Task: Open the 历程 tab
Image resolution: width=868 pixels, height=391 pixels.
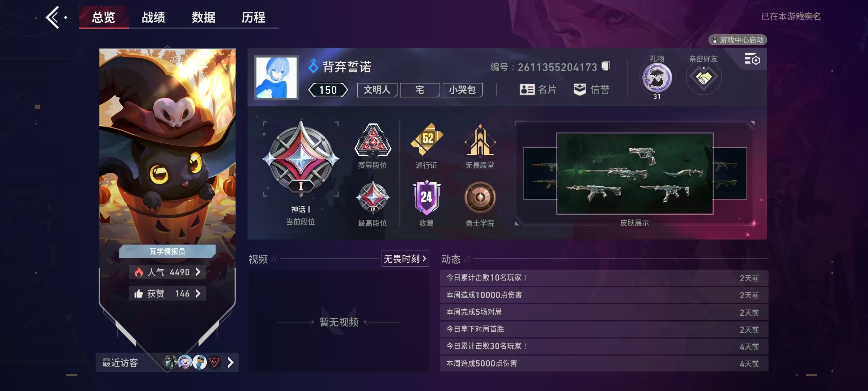Action: tap(253, 17)
